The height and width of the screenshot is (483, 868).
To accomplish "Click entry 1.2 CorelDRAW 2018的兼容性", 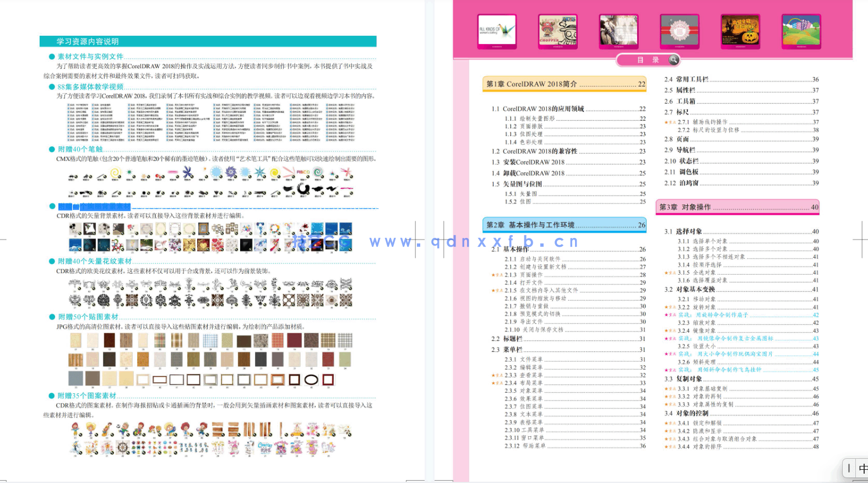I will (568, 151).
